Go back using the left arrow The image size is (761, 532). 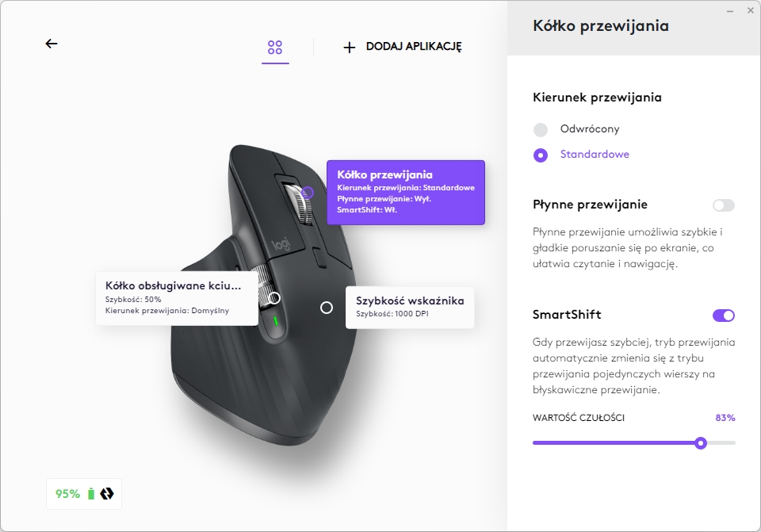tap(52, 44)
